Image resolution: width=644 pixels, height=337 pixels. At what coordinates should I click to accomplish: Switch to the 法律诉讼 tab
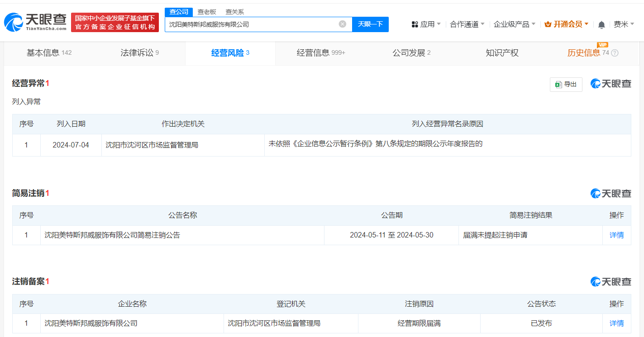tap(138, 53)
